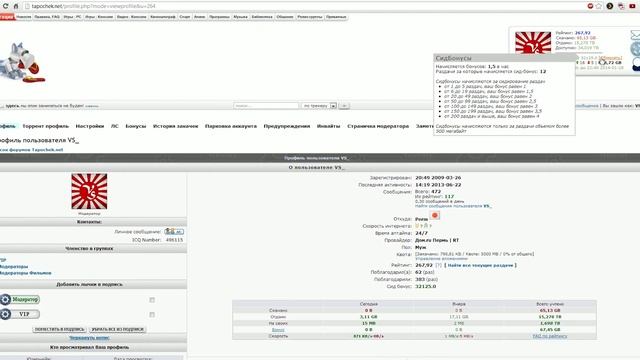Tick the Модератор badge checkbox
Viewport: 640px width, 360px height.
pos(152,300)
